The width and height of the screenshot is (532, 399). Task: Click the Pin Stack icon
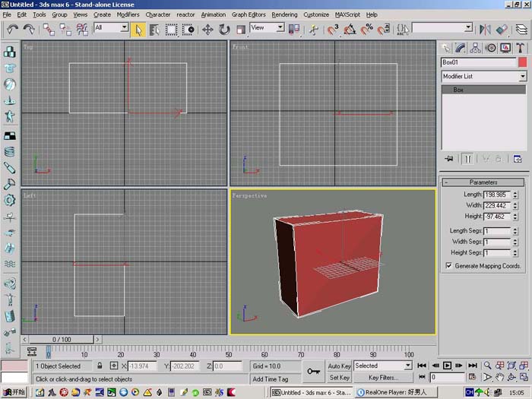[x=449, y=159]
